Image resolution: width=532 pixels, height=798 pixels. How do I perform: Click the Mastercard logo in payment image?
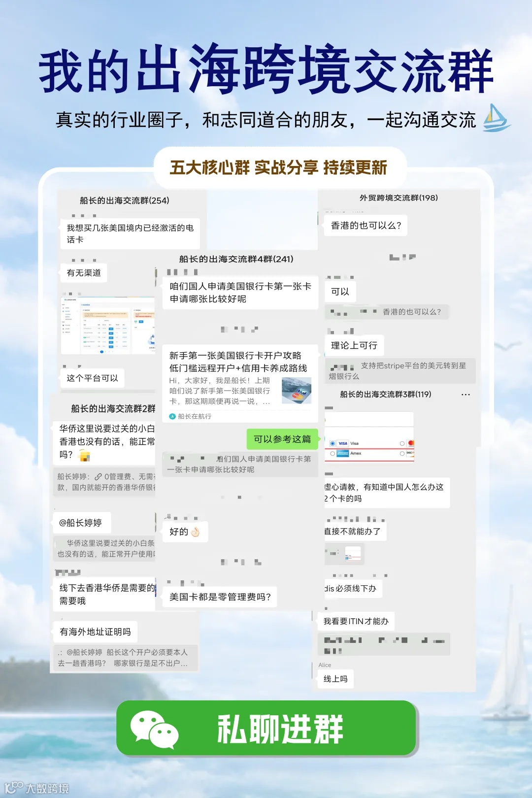pyautogui.click(x=411, y=443)
